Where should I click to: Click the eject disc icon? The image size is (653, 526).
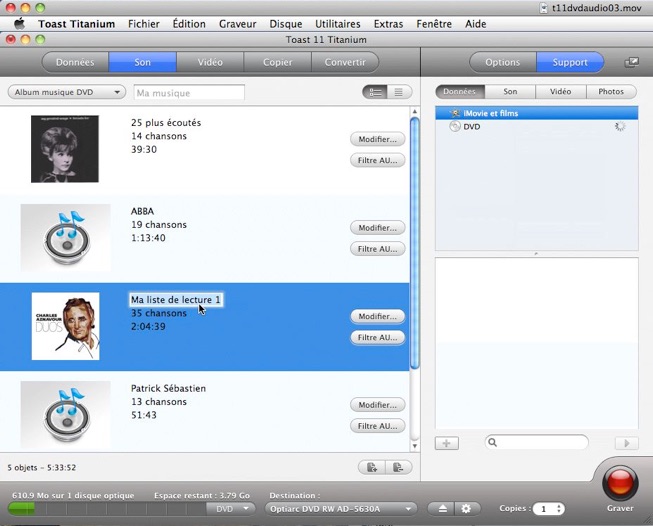coord(442,509)
